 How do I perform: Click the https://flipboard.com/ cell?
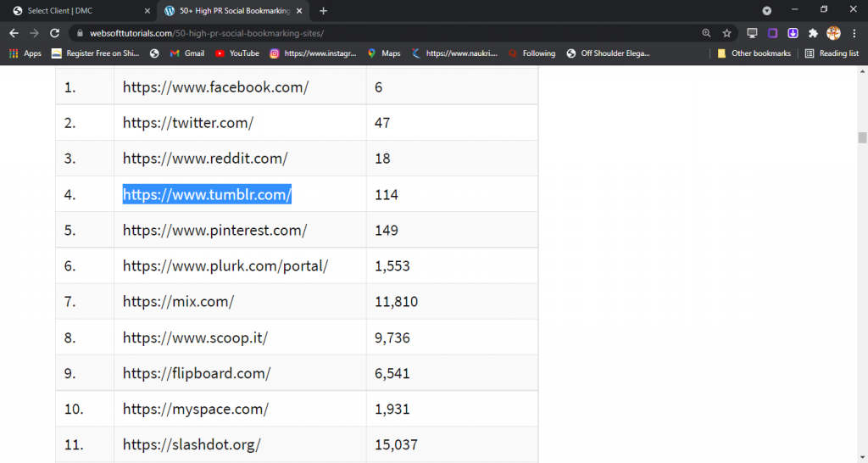(240, 373)
